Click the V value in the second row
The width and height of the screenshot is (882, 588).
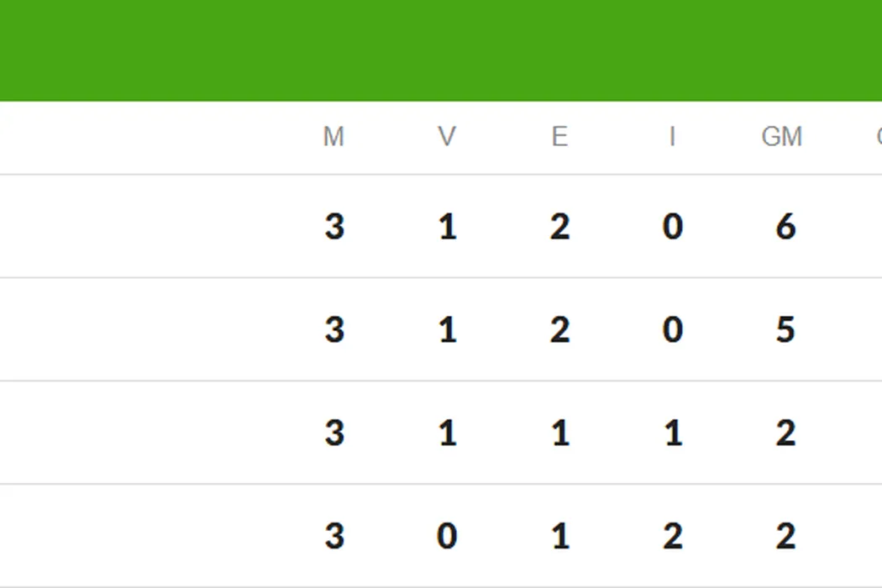point(447,330)
